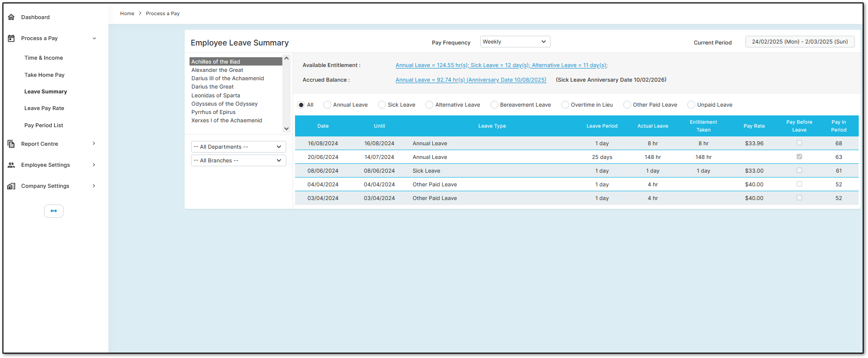Expand the Company Settings chevron
This screenshot has height=358, width=868.
[94, 186]
